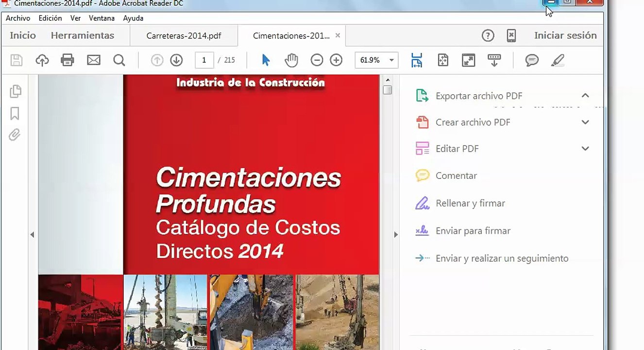
Task: Click the read mode download-style icon
Action: coord(494,60)
